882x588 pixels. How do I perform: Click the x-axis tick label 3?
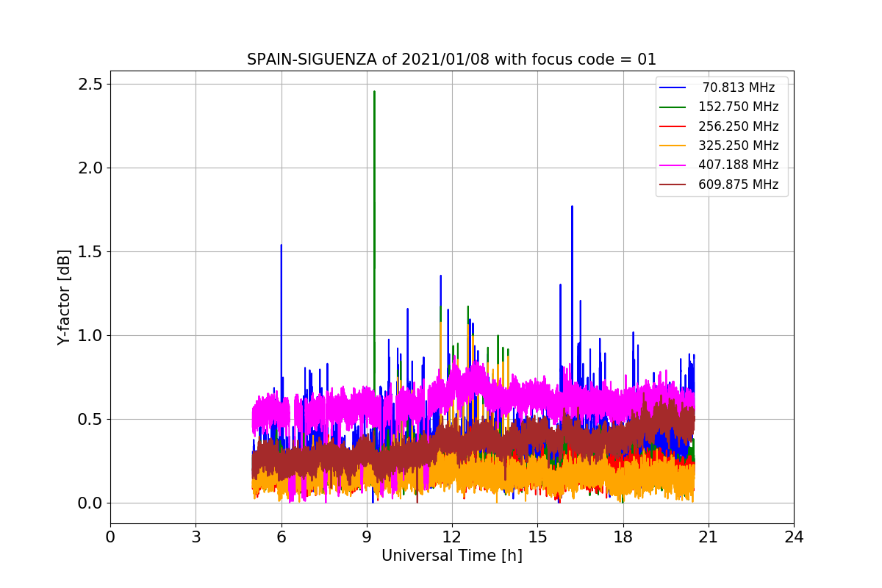(x=196, y=537)
